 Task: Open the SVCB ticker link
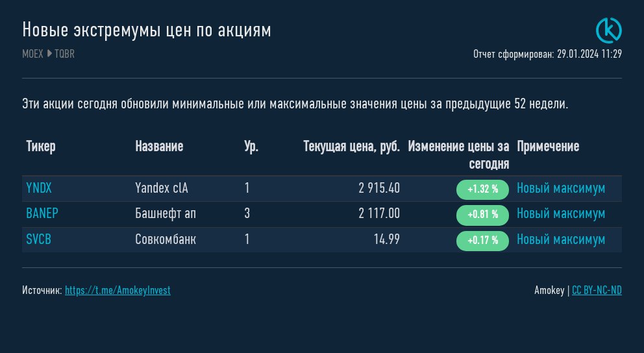coord(38,240)
